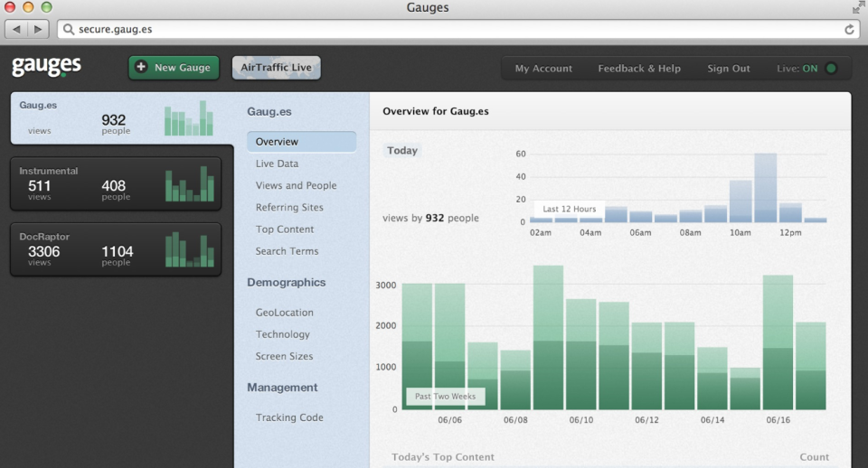Click the Instrumental card mini bar chart

(189, 183)
